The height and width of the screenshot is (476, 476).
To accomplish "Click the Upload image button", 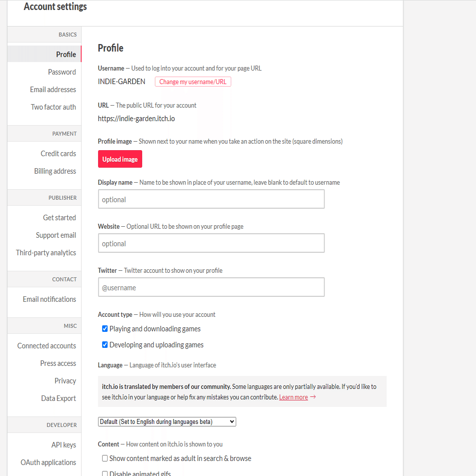I will (x=120, y=159).
